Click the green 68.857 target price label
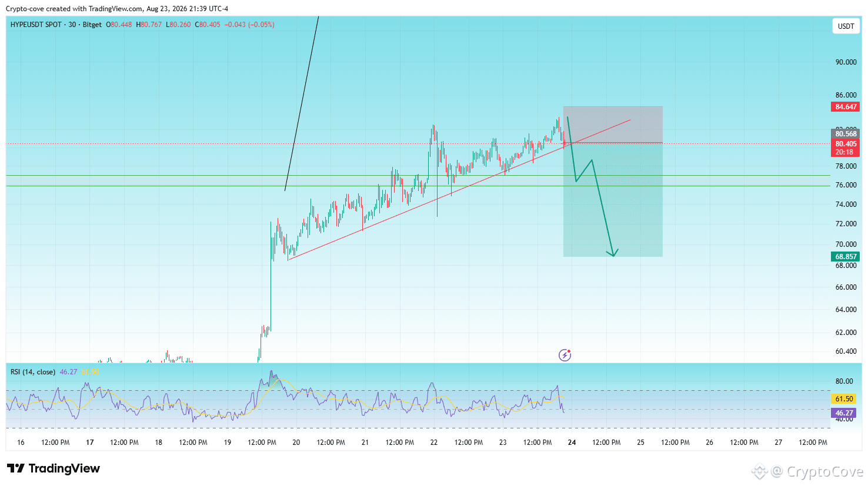The image size is (868, 486). click(x=846, y=257)
